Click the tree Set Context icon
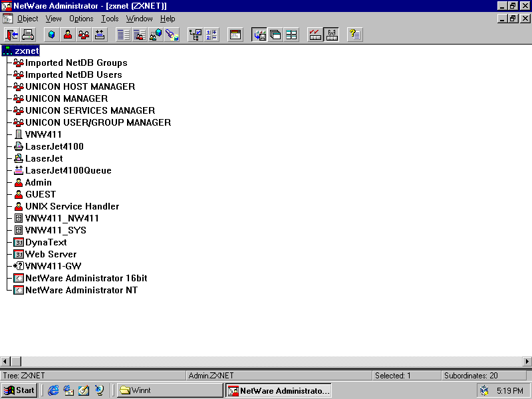 tap(196, 35)
